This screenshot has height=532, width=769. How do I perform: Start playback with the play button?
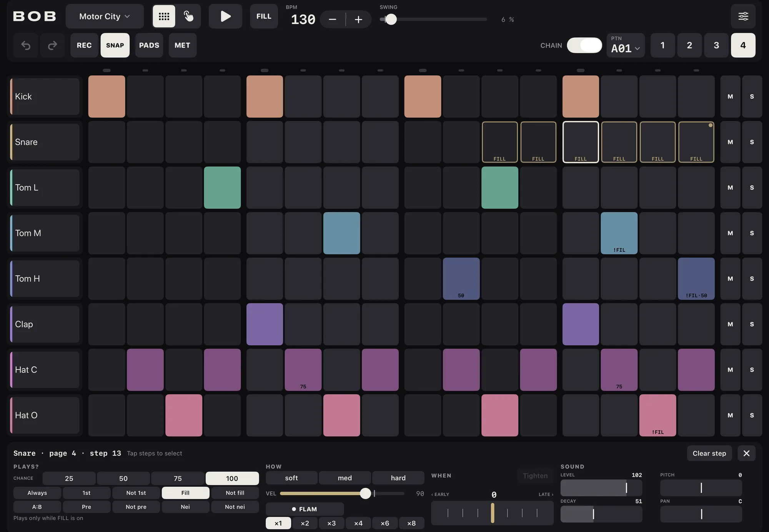[x=225, y=17]
